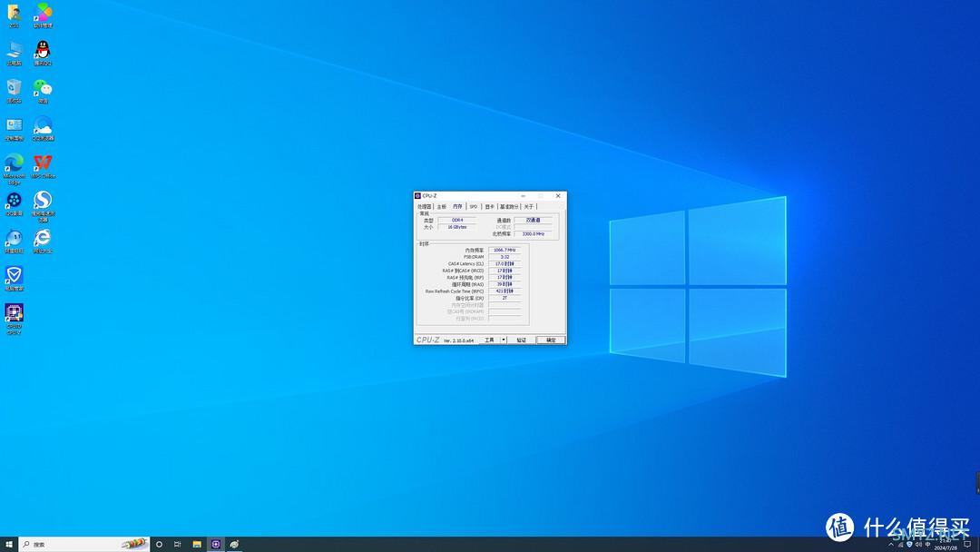Screen dimensions: 980x552
Task: Switch to the SPD tab in CPU-Z
Action: (474, 206)
